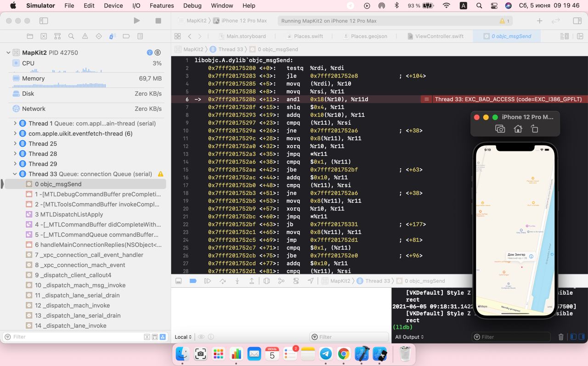Viewport: 588px width, 366px height.
Task: Open the Features menu
Action: 162,6
